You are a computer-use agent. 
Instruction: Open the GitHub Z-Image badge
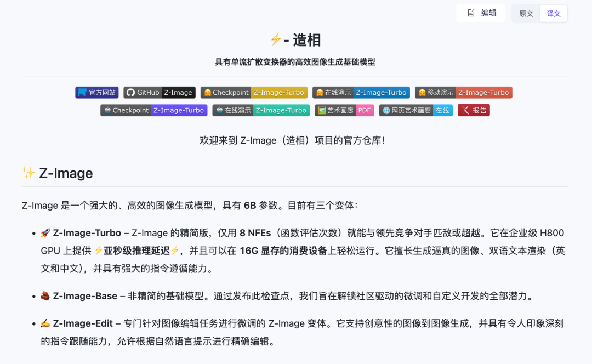[x=160, y=93]
